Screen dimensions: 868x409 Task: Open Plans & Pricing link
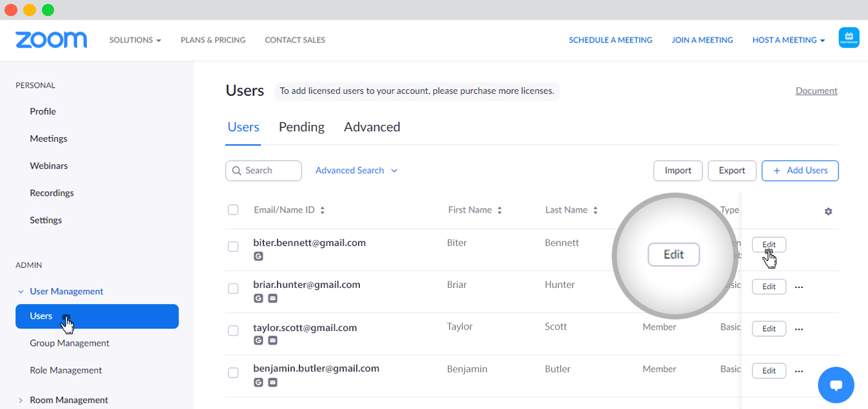213,40
